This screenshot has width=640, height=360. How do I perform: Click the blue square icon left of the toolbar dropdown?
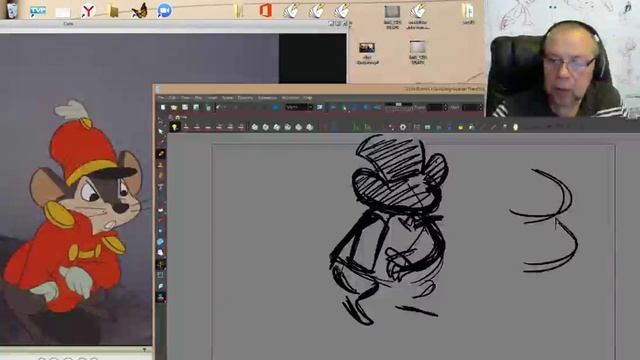point(276,107)
